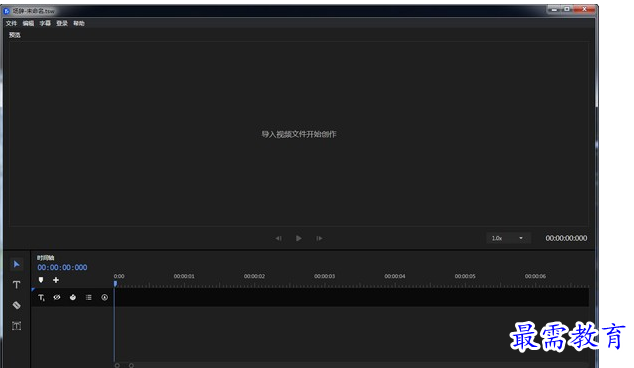Minimize the application window
The width and height of the screenshot is (634, 368).
click(554, 9)
